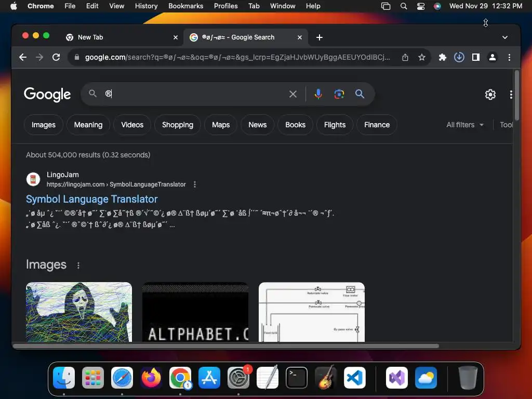Filter results by Books
This screenshot has width=532, height=399.
295,125
